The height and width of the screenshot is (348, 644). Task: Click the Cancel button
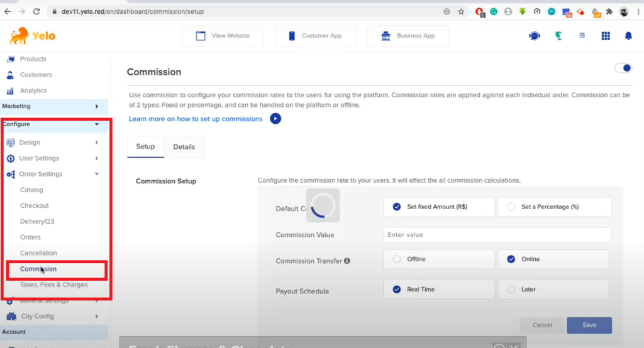point(542,325)
